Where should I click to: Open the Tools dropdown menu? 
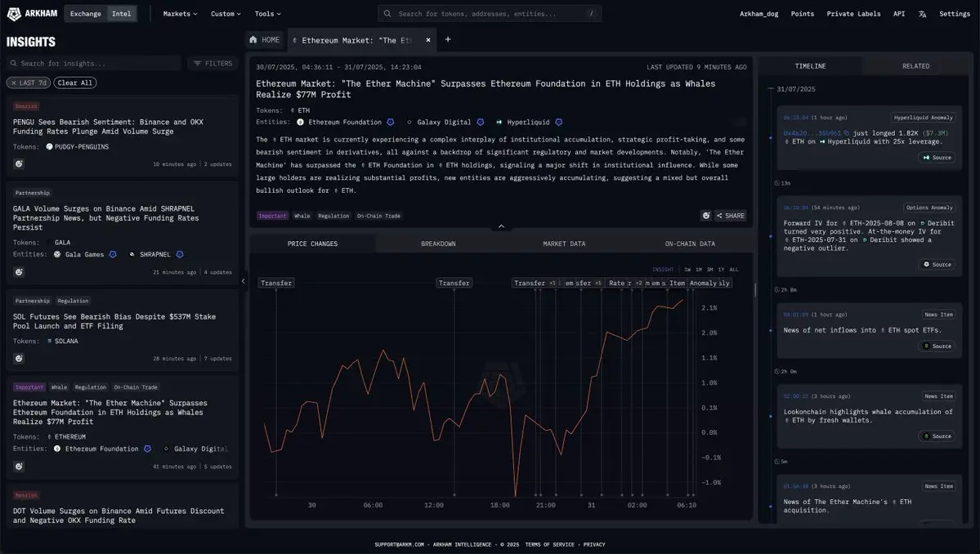(267, 14)
